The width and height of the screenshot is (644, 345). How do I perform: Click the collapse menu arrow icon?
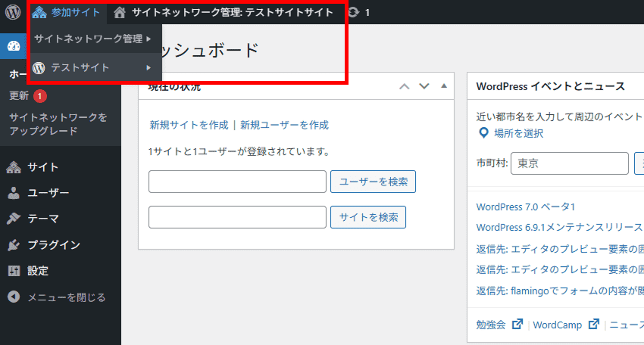click(14, 297)
